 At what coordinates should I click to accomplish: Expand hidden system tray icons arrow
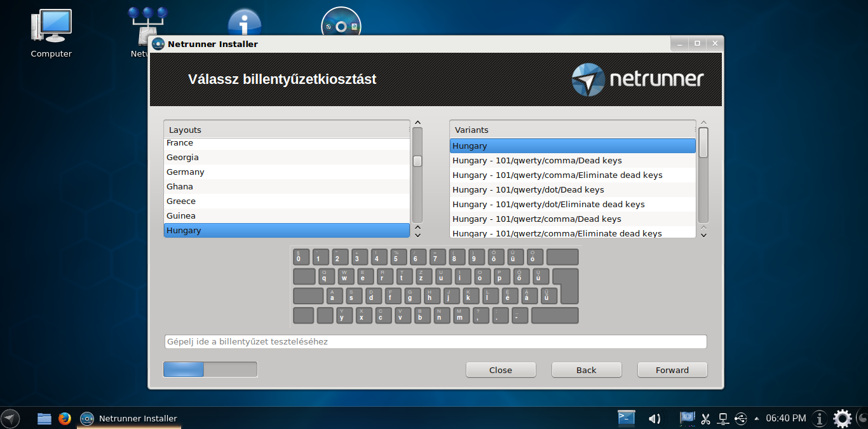pyautogui.click(x=756, y=418)
